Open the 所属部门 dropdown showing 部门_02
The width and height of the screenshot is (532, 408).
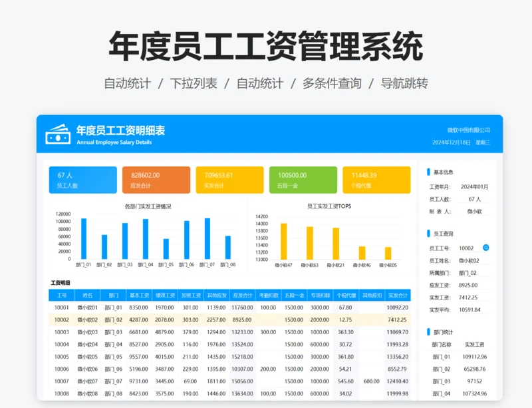pos(469,274)
